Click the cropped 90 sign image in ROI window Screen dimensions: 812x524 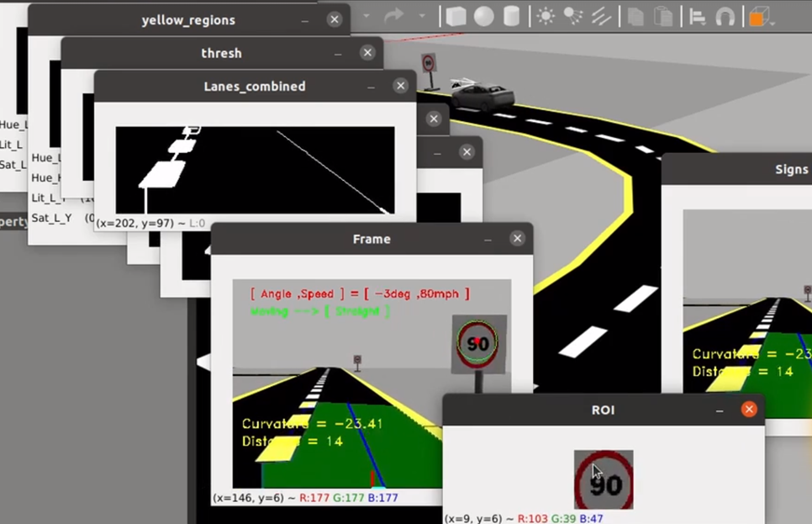pos(604,479)
